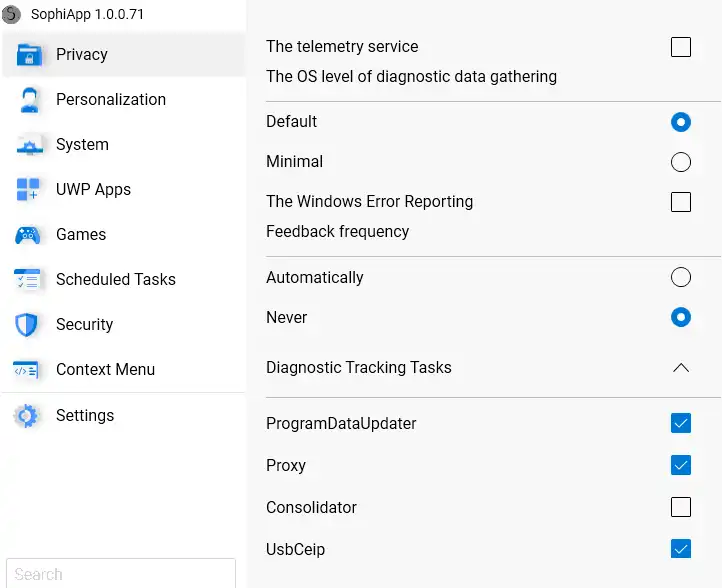This screenshot has height=588, width=722.
Task: Open the Games menu label
Action: [x=81, y=235]
